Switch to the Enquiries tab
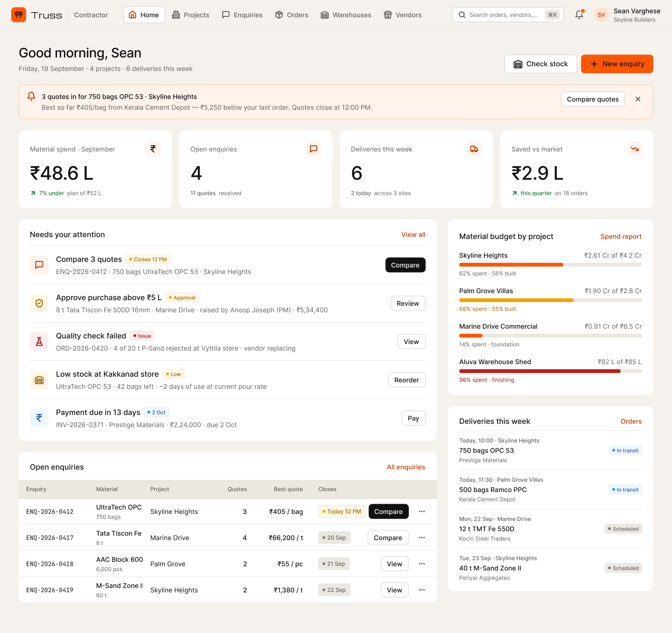Image resolution: width=672 pixels, height=633 pixels. point(242,15)
